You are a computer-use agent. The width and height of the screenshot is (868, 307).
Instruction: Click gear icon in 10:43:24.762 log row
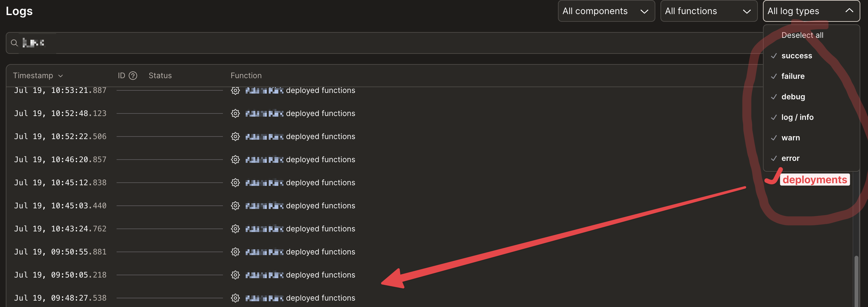(x=235, y=229)
